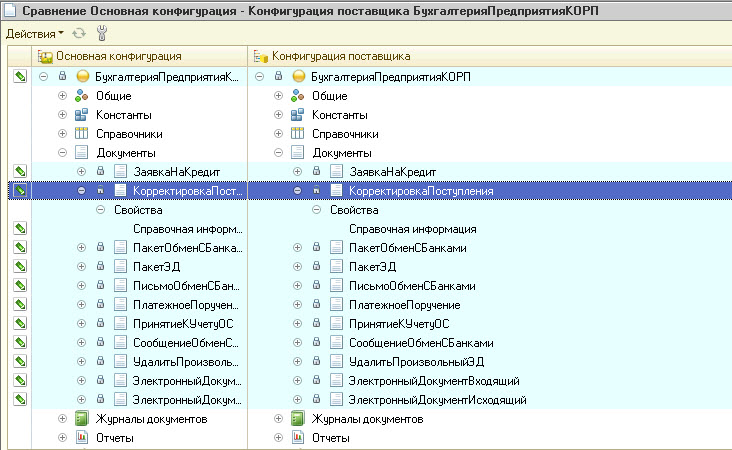
Task: Collapse Документы in the vendor configuration
Action: pyautogui.click(x=278, y=153)
